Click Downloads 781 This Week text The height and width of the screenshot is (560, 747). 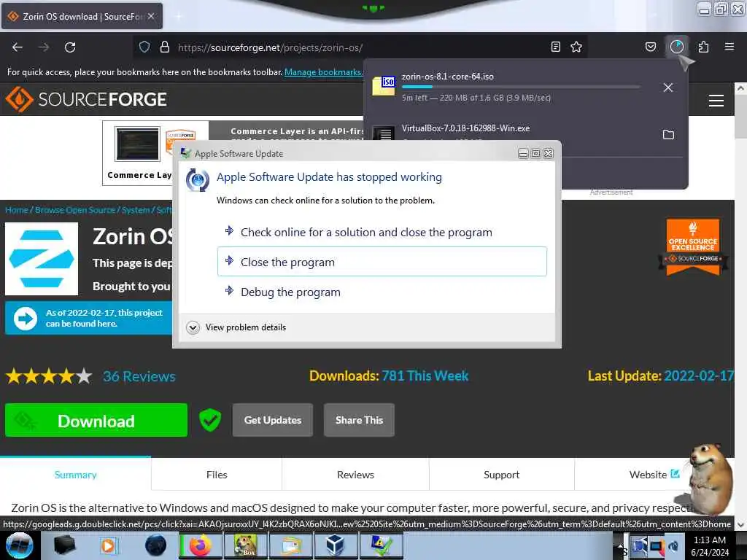(x=389, y=376)
